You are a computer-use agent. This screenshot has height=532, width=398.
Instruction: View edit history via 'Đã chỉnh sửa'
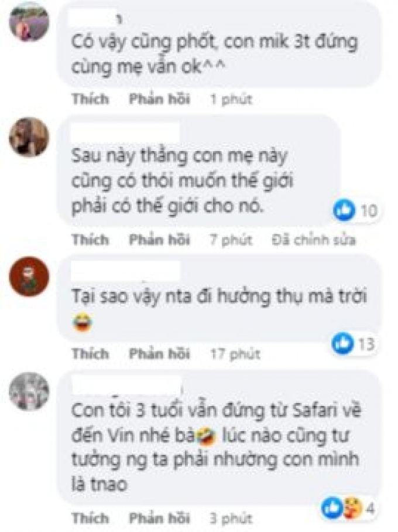(314, 240)
